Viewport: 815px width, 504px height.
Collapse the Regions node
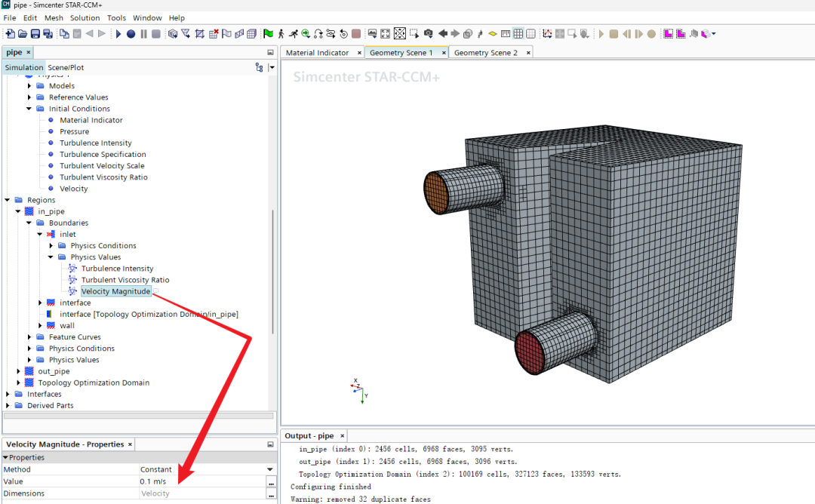[8, 200]
